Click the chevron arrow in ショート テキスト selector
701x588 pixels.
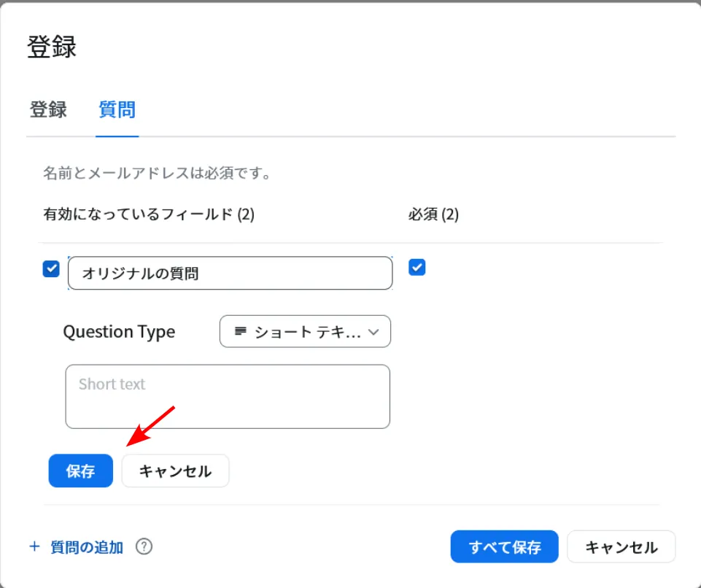pos(373,332)
